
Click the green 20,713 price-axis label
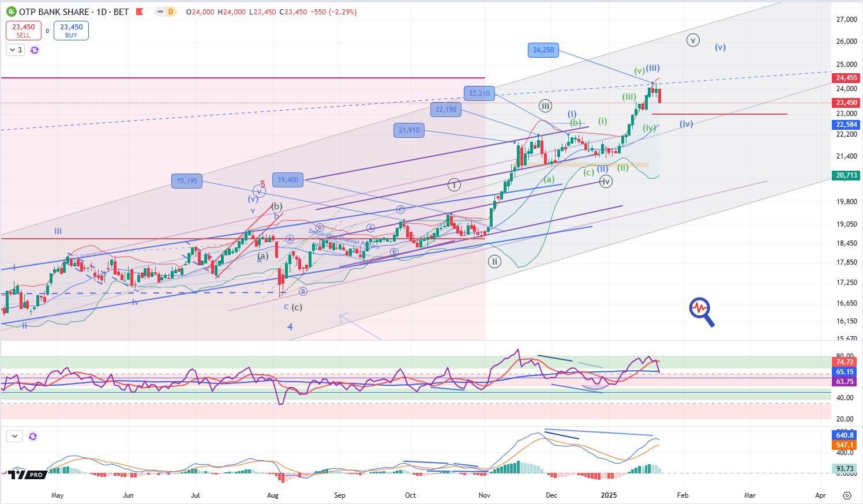(846, 175)
